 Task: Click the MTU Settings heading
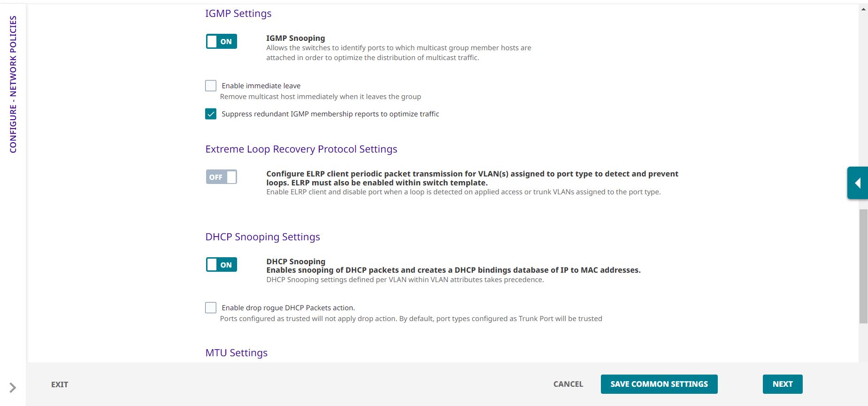tap(236, 352)
